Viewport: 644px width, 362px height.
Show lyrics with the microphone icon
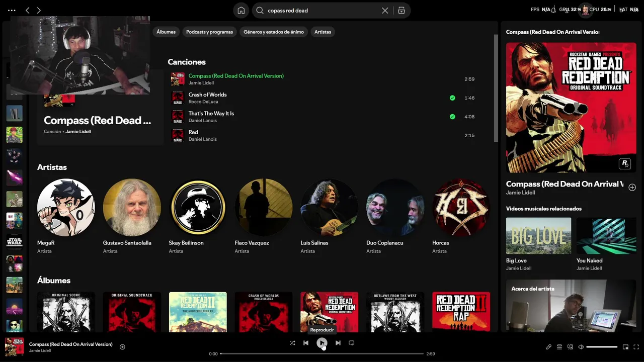548,347
